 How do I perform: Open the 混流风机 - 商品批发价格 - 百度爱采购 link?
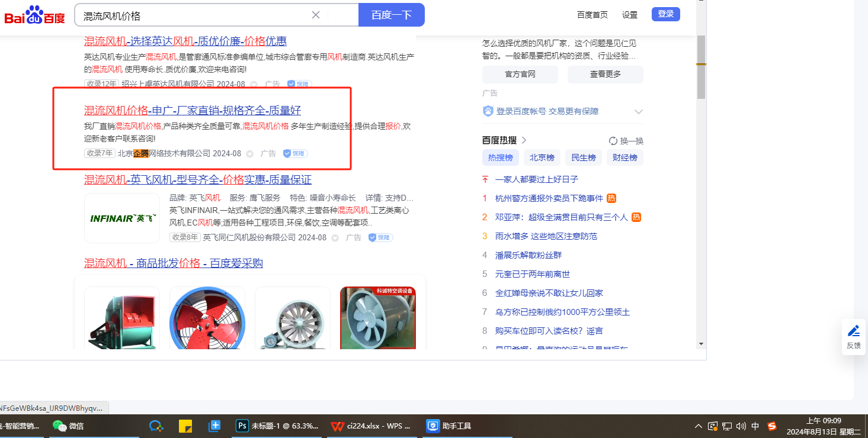coord(174,263)
